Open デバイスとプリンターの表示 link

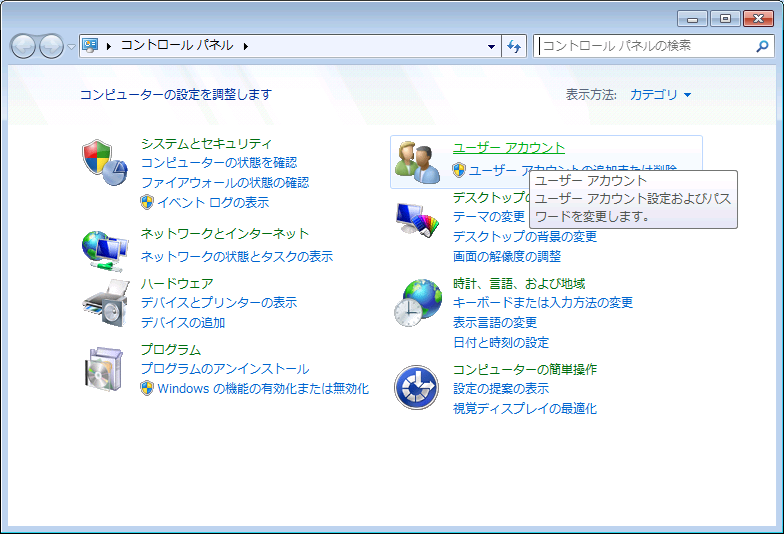click(218, 302)
